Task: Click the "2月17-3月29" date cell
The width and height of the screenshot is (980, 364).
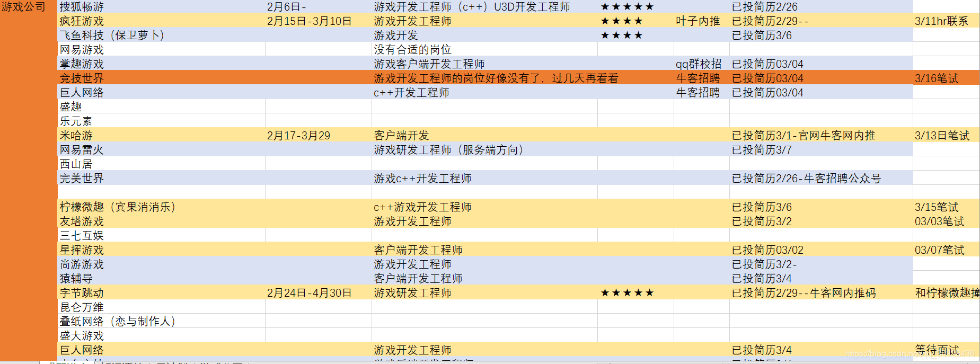Action: click(x=319, y=135)
